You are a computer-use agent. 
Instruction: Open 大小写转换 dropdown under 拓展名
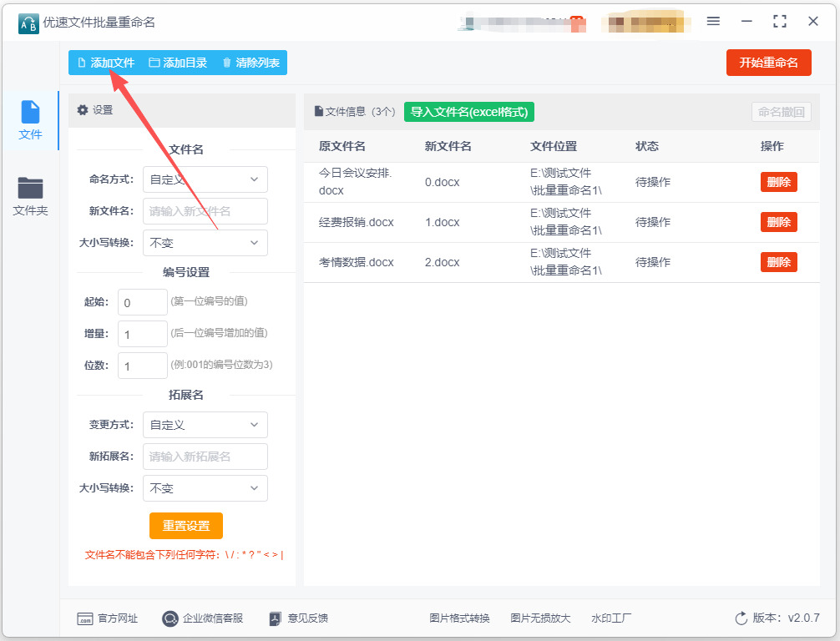(x=205, y=488)
